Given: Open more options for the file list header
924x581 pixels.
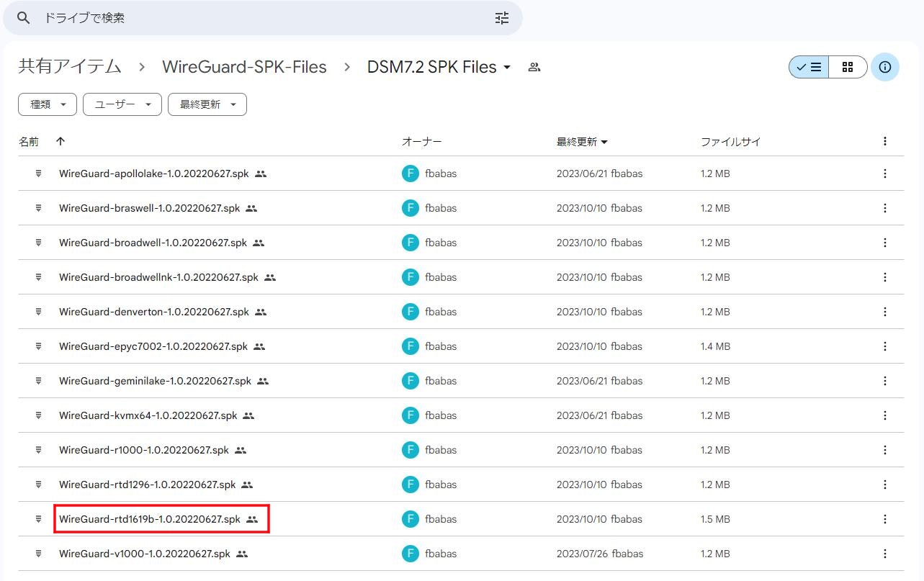Looking at the screenshot, I should click(x=885, y=141).
